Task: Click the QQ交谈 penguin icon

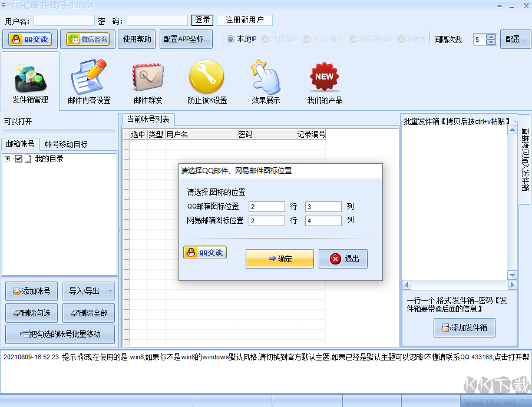Action: click(31, 39)
